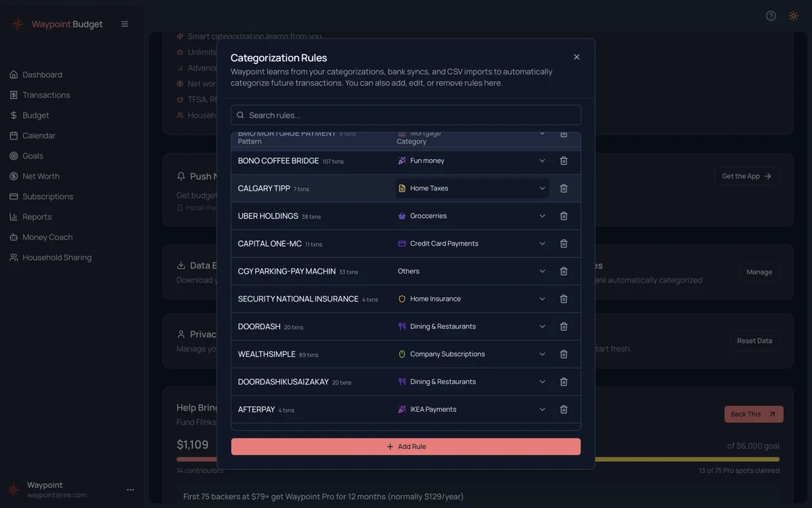Click the Search rules input field
This screenshot has width=812, height=508.
406,115
